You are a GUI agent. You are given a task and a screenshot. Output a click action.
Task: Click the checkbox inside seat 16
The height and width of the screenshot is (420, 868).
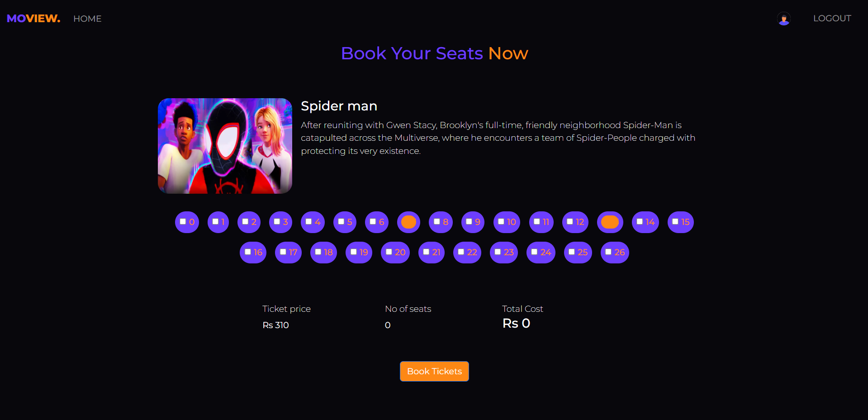[248, 252]
